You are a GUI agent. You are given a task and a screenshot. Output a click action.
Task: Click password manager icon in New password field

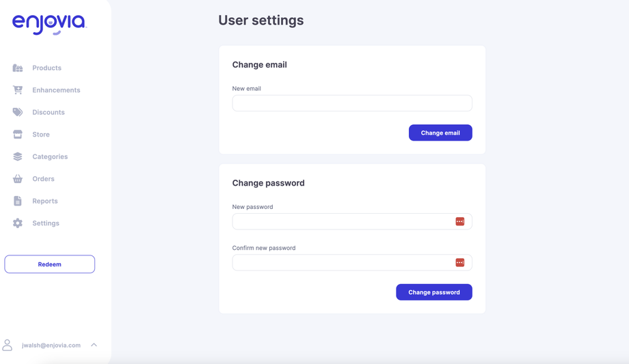tap(460, 221)
